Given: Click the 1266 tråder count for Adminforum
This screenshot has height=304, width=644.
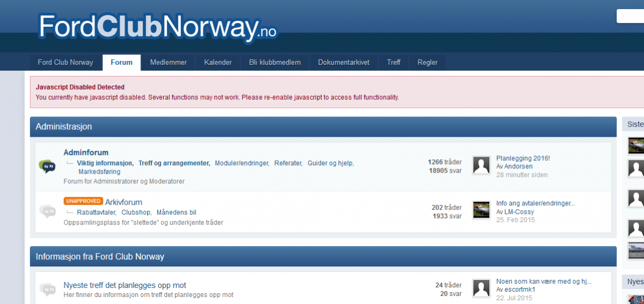Looking at the screenshot, I should 444,162.
